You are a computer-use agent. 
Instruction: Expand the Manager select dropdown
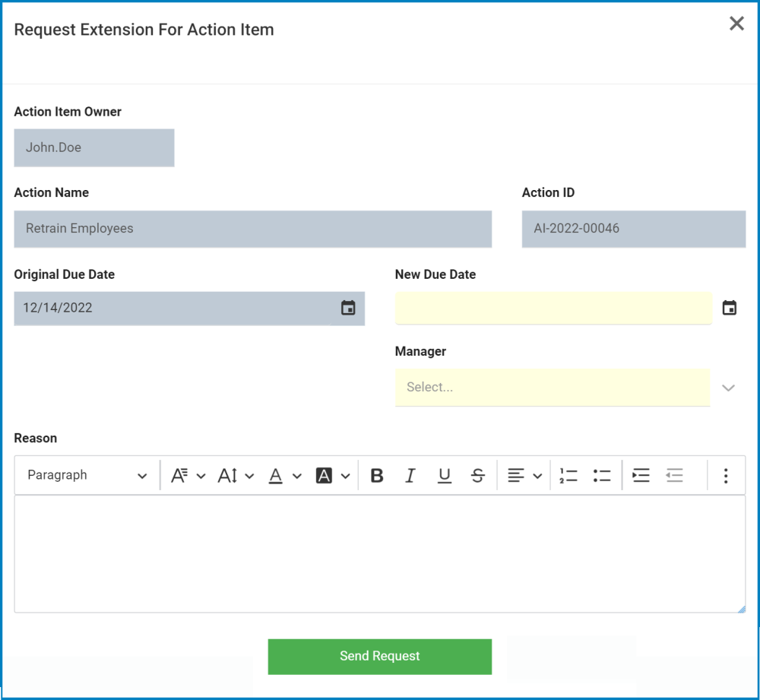[x=728, y=388]
